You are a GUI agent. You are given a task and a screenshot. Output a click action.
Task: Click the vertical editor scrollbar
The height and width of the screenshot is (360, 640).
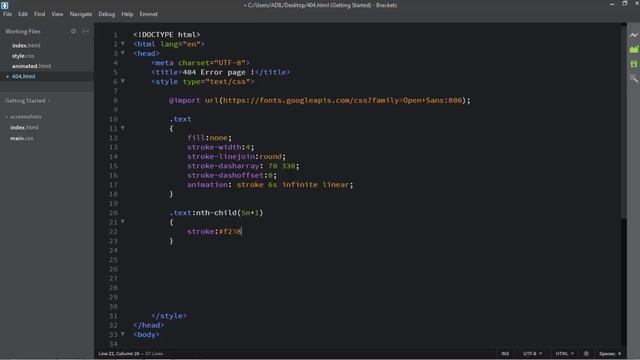pyautogui.click(x=624, y=121)
